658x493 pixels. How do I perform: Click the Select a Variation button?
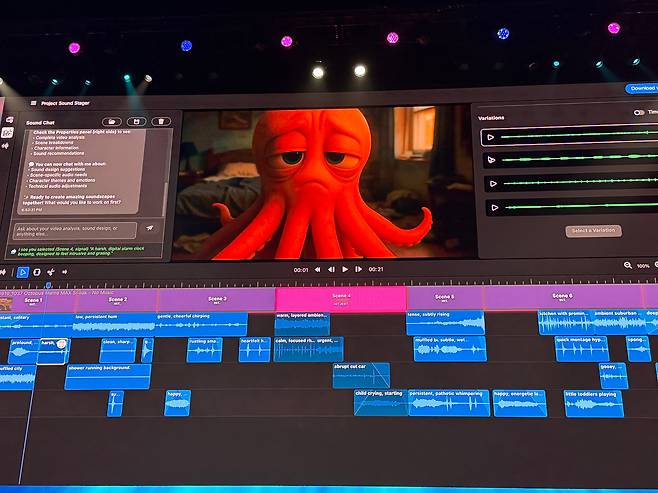tap(594, 231)
